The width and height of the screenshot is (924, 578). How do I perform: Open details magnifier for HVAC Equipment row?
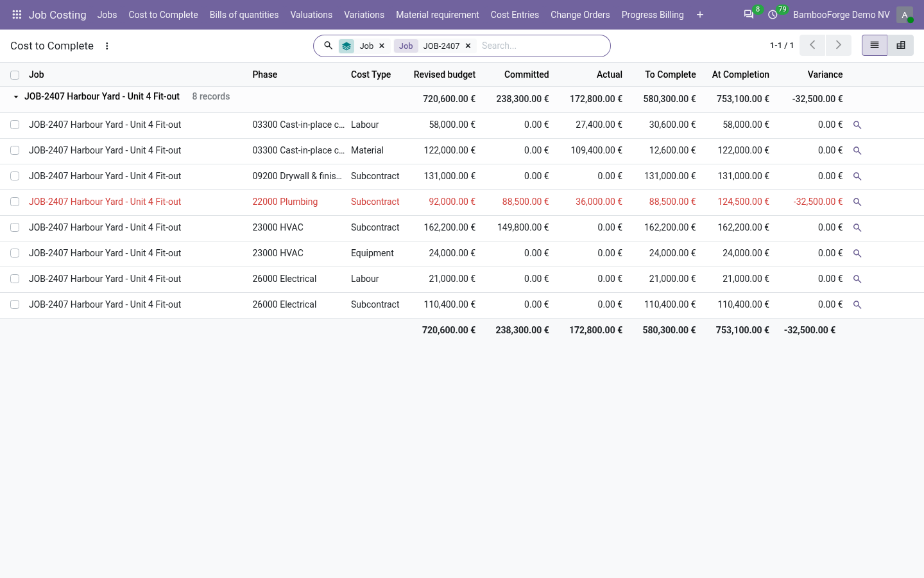pos(857,254)
